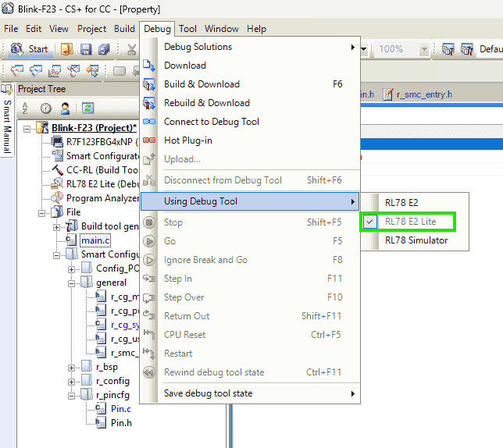The height and width of the screenshot is (448, 503).
Task: Click the Save file floppy disk icon
Action: (x=85, y=49)
